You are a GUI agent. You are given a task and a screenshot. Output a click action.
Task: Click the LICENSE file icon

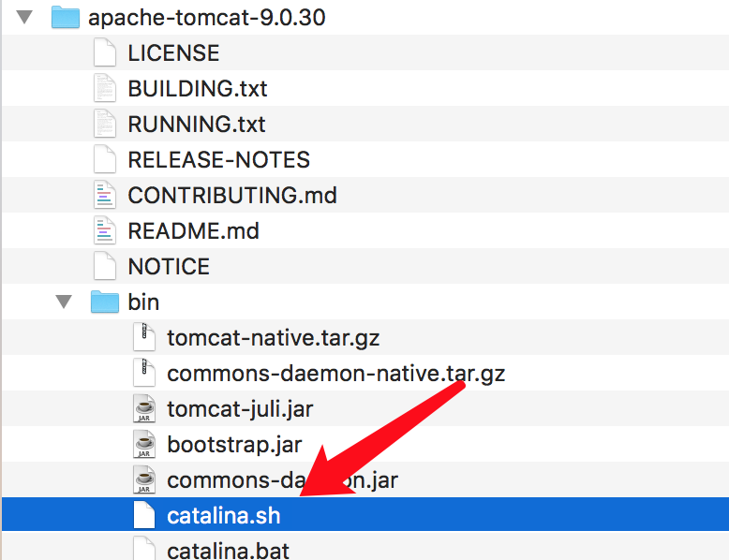(x=105, y=52)
